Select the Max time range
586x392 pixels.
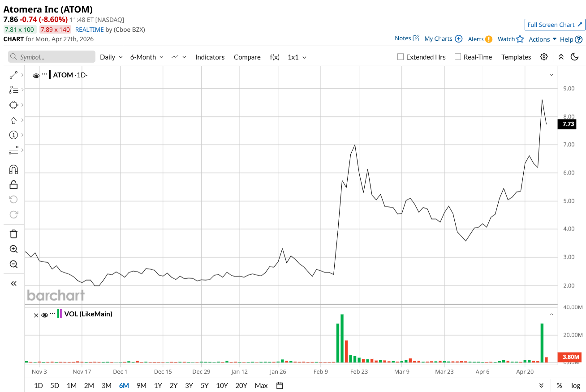[261, 385]
